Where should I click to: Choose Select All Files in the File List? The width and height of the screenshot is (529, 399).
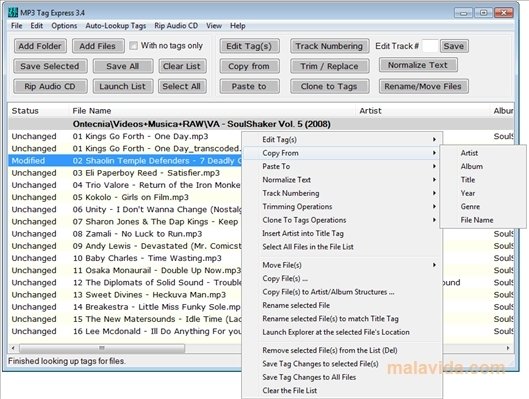342,247
